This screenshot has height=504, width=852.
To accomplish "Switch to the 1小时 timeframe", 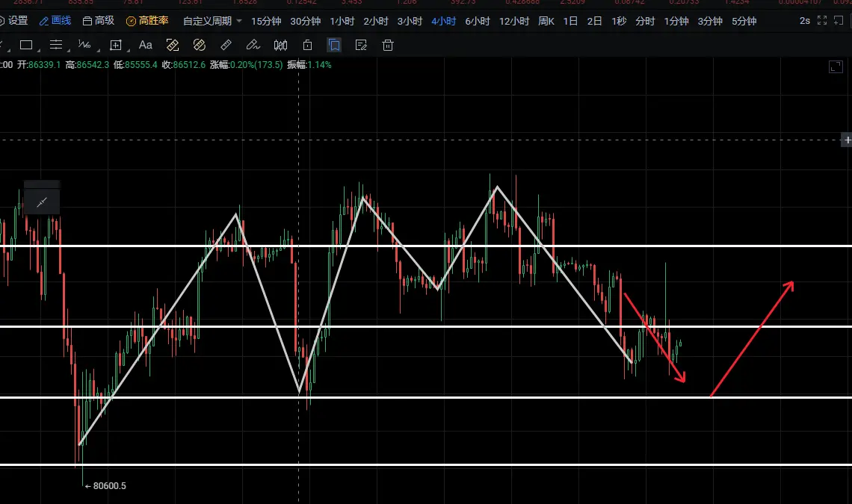I will pyautogui.click(x=342, y=21).
